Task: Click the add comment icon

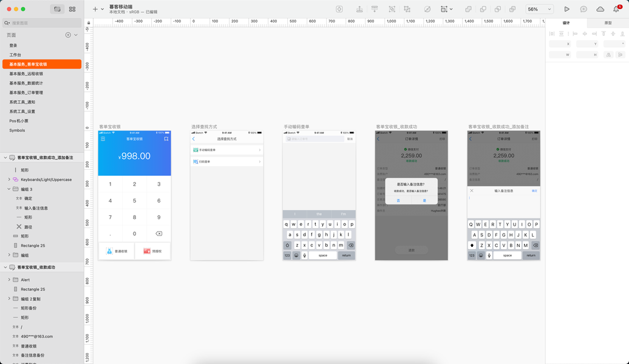Action: point(583,9)
